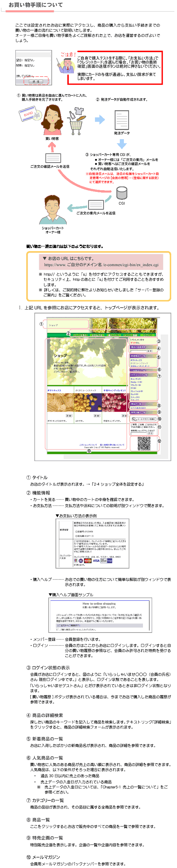Click the ⑥ 人気商品の一覧 heading

45,758
